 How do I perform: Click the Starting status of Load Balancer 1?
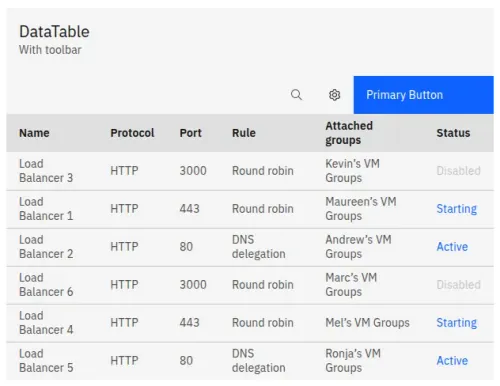(x=457, y=209)
